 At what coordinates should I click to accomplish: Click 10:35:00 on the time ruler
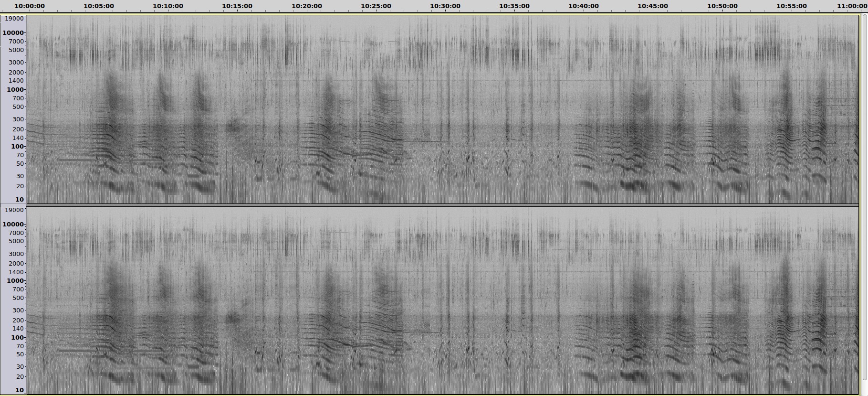pos(514,6)
